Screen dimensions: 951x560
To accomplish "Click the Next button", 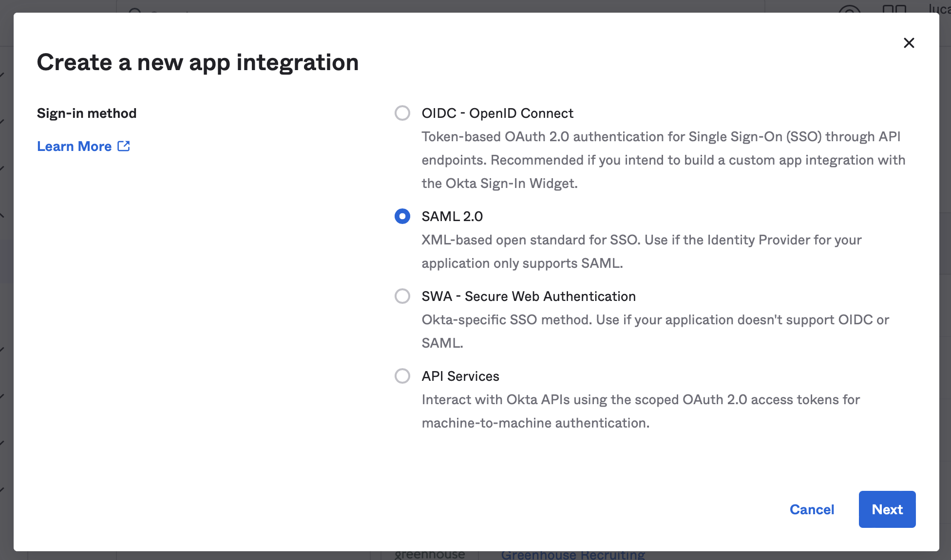I will click(887, 509).
